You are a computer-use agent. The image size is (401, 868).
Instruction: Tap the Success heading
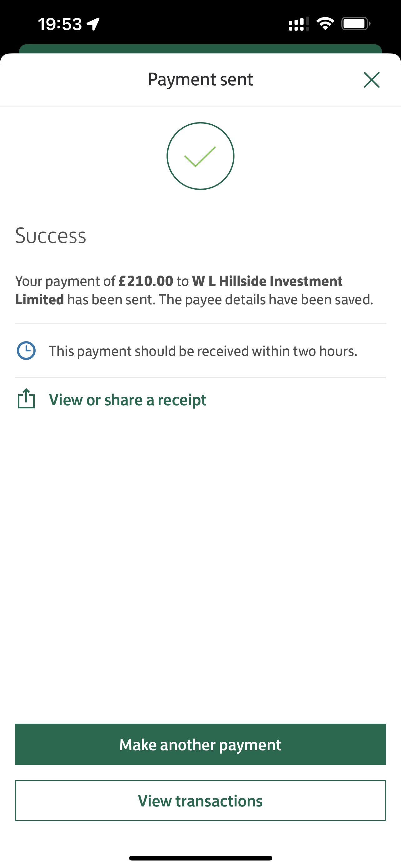(51, 236)
